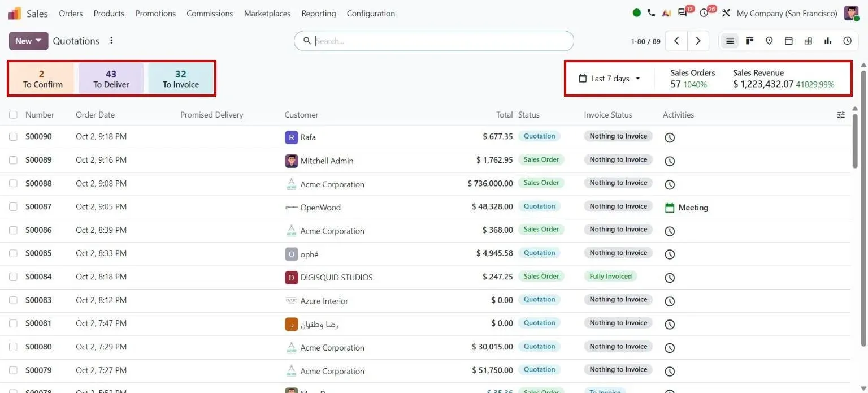Open the Commissions menu
The image size is (868, 393).
[210, 13]
